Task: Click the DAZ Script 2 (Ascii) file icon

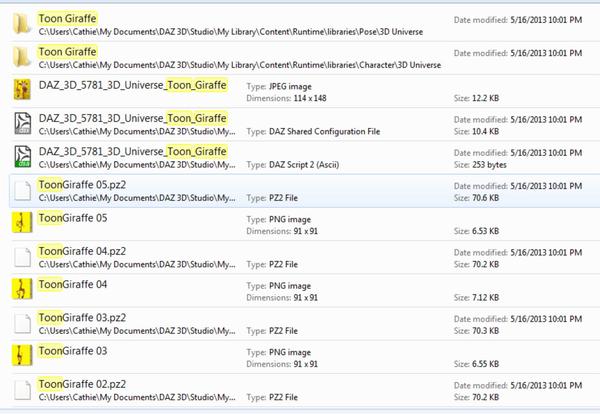Action: pyautogui.click(x=23, y=156)
